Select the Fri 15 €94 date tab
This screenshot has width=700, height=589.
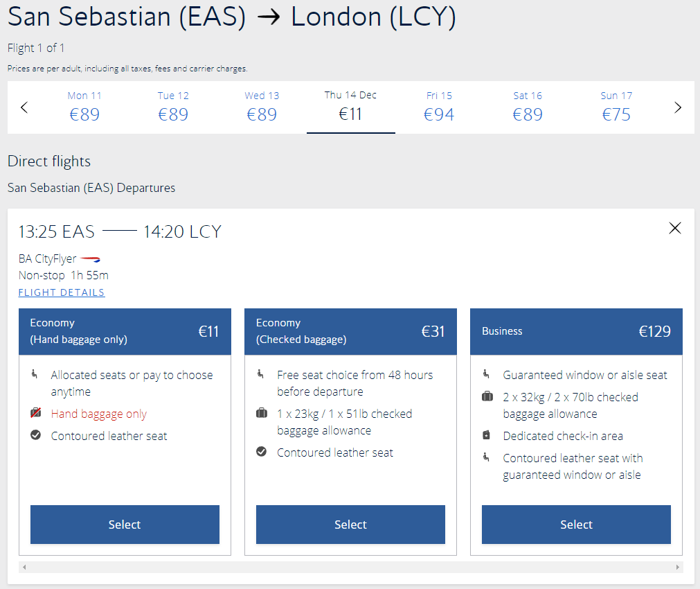click(x=439, y=107)
